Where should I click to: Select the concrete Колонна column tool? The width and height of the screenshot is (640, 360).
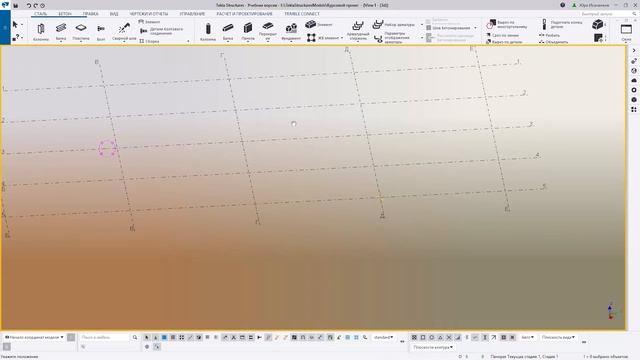[x=208, y=32]
